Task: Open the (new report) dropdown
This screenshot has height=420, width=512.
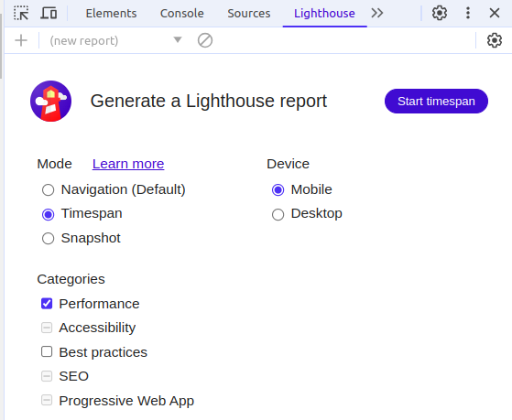Action: (x=115, y=41)
